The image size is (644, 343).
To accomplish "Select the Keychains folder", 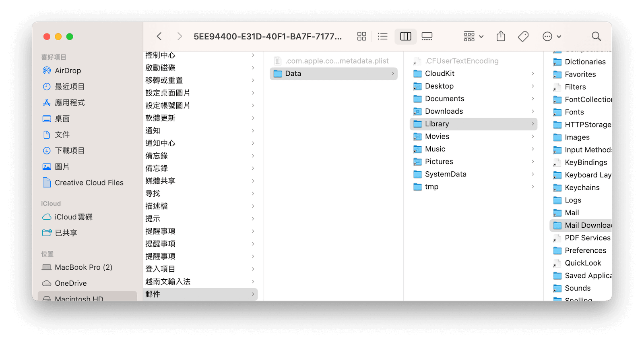I will coord(581,187).
